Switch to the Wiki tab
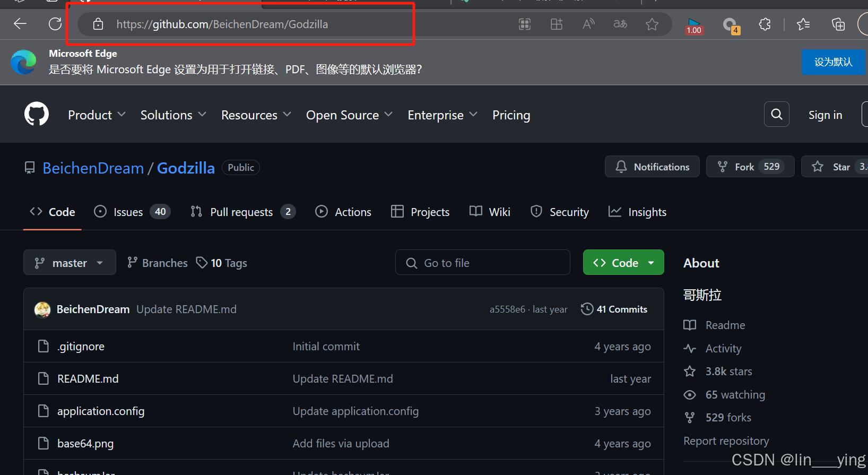The height and width of the screenshot is (475, 868). click(x=490, y=212)
